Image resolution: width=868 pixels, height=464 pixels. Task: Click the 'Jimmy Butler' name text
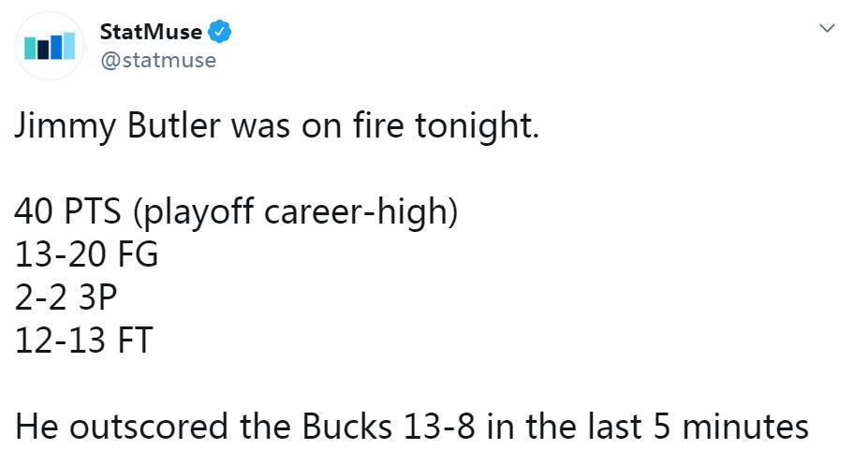[117, 126]
